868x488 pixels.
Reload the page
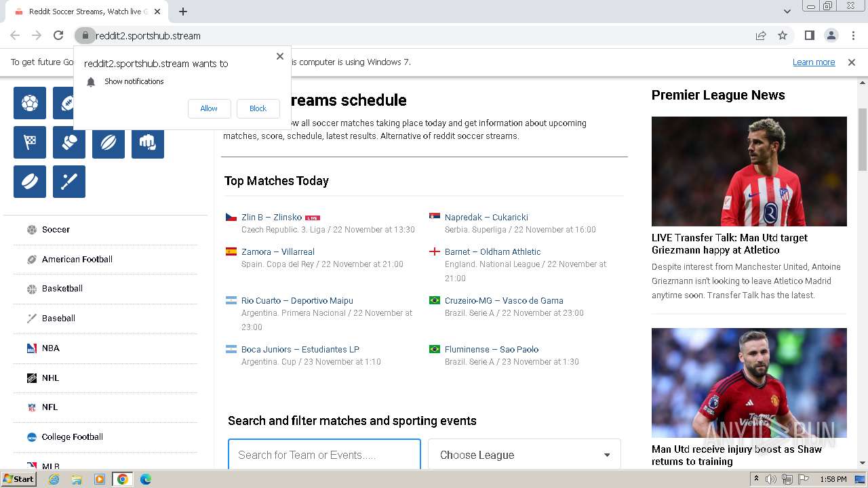click(58, 36)
